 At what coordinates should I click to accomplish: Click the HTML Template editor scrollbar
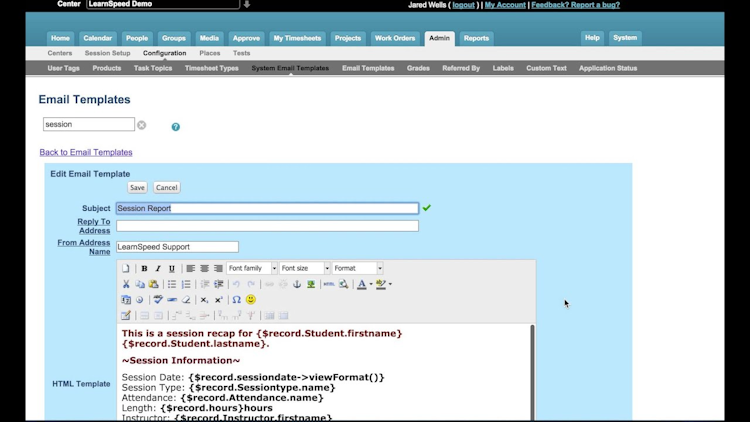click(532, 373)
